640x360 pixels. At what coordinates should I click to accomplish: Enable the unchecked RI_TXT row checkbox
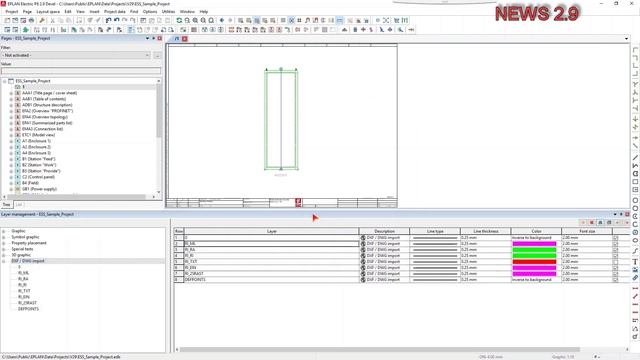point(616,262)
